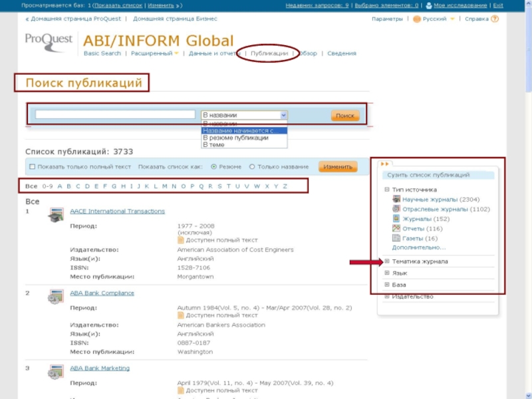Screen dimensions: 532x399
Task: Expand the Тематика журнала section
Action: click(x=387, y=261)
